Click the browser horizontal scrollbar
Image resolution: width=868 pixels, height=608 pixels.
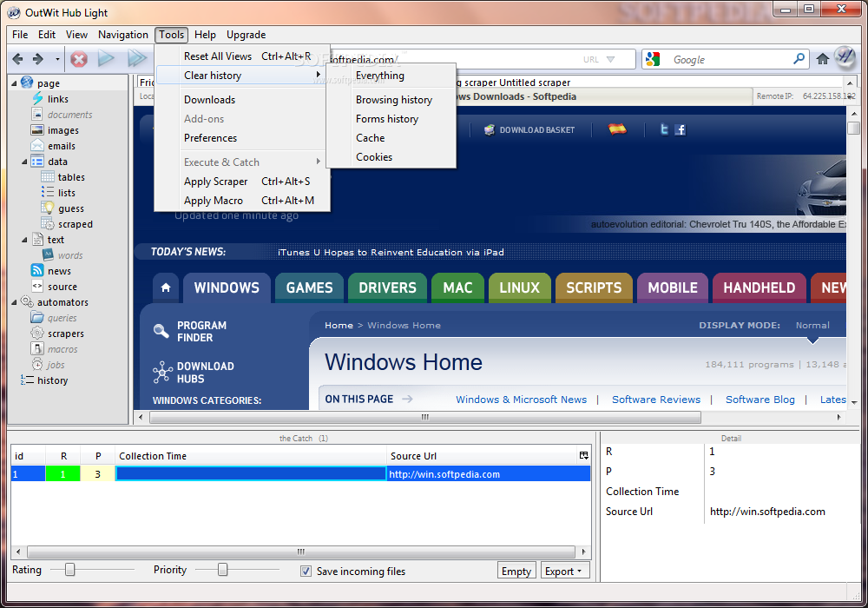point(424,417)
